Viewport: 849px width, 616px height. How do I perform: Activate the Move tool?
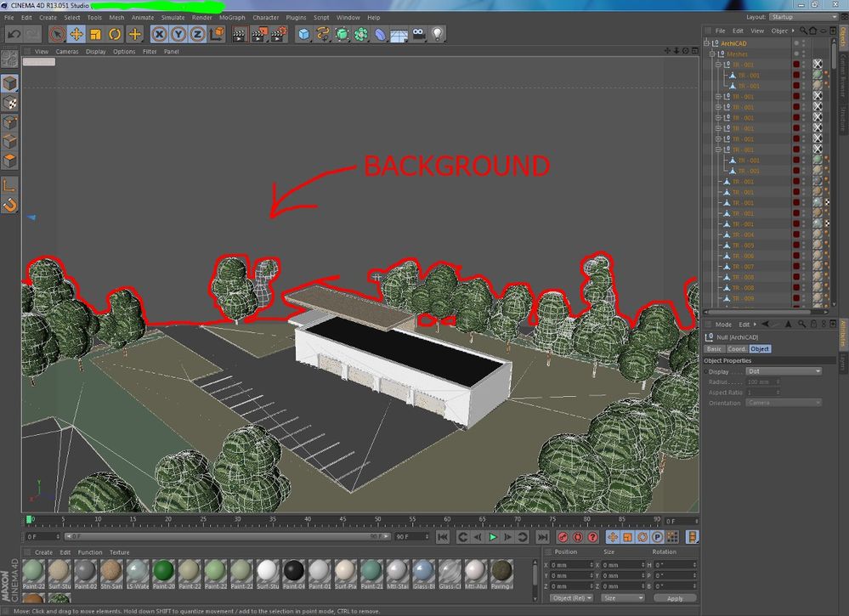pos(76,34)
